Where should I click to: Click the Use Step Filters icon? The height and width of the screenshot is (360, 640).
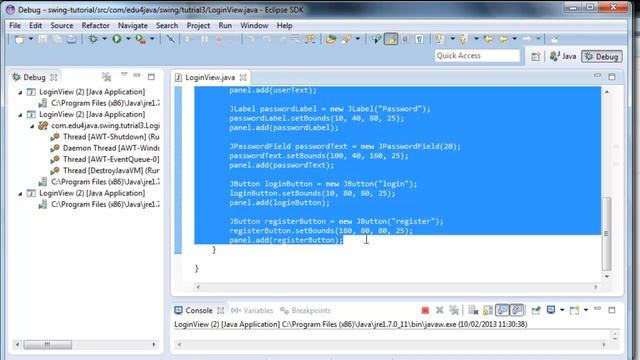(310, 39)
